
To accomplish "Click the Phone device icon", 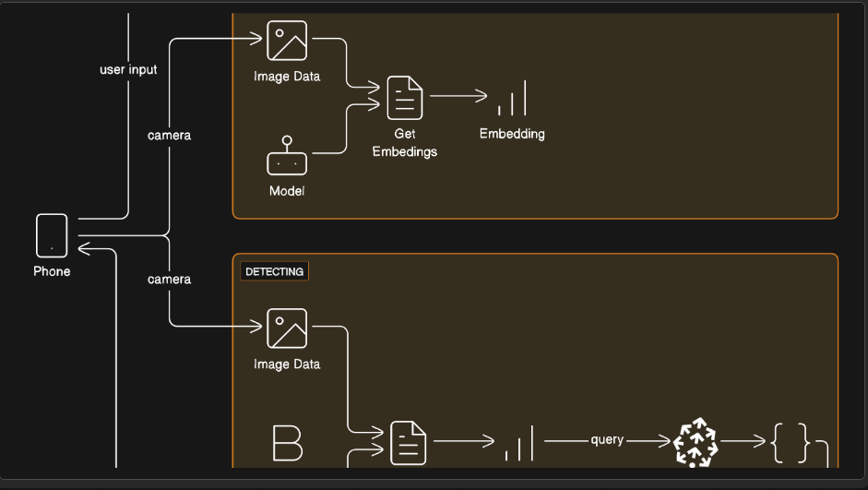I will [x=52, y=235].
